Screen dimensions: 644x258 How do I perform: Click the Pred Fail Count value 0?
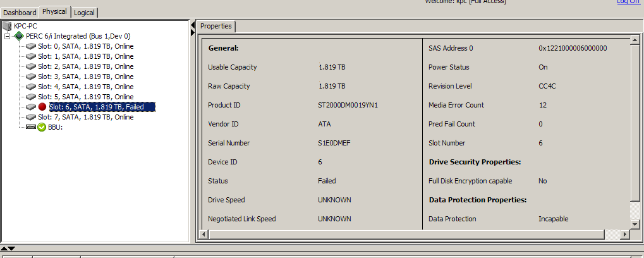540,124
